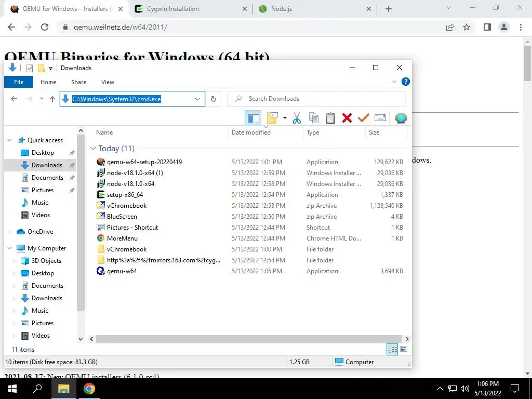Sort files by Name column
532x399 pixels.
[x=104, y=132]
